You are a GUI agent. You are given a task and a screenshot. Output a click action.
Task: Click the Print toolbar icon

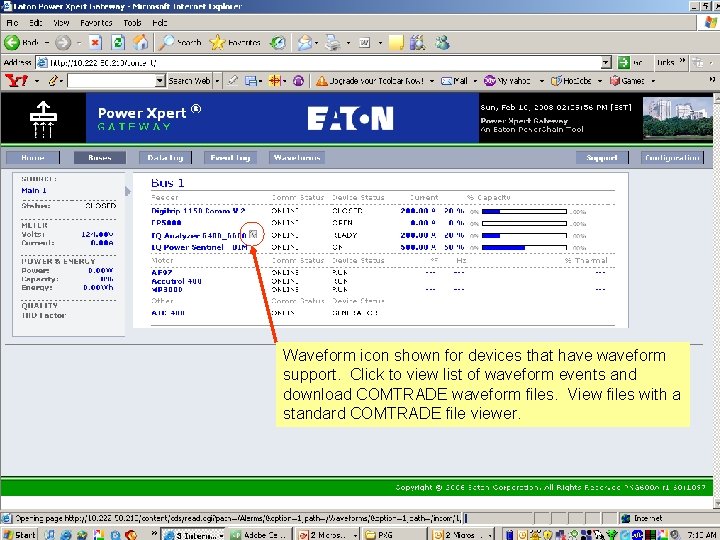[332, 43]
